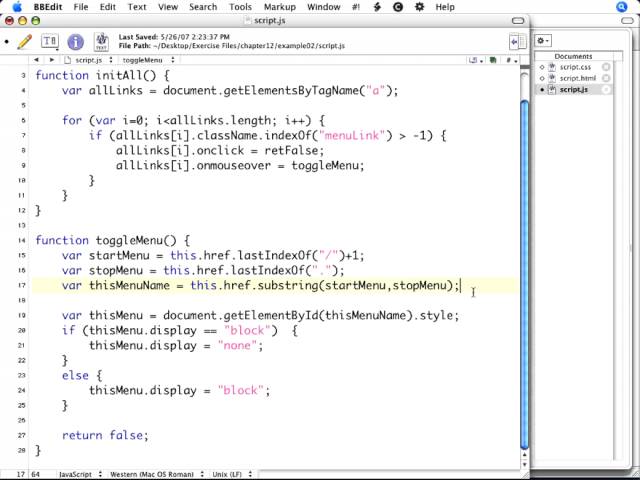Open the drawer gear action menu

pos(543,41)
